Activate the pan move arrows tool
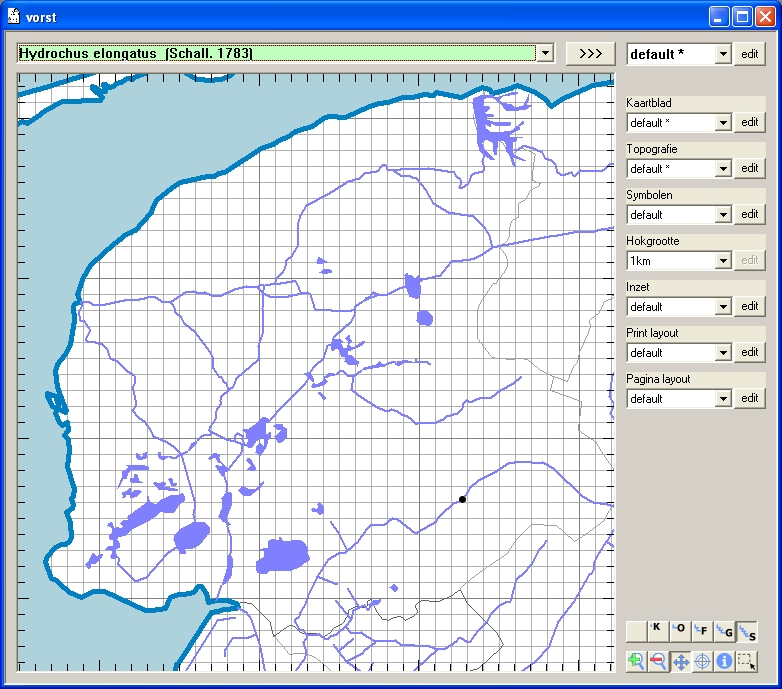Image resolution: width=782 pixels, height=689 pixels. 680,661
